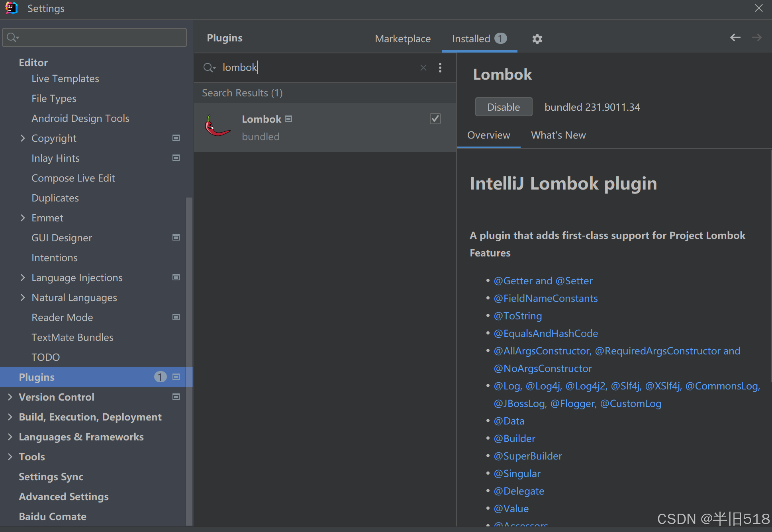This screenshot has height=532, width=772.
Task: Open the @FieldNameConstants link
Action: pyautogui.click(x=546, y=299)
